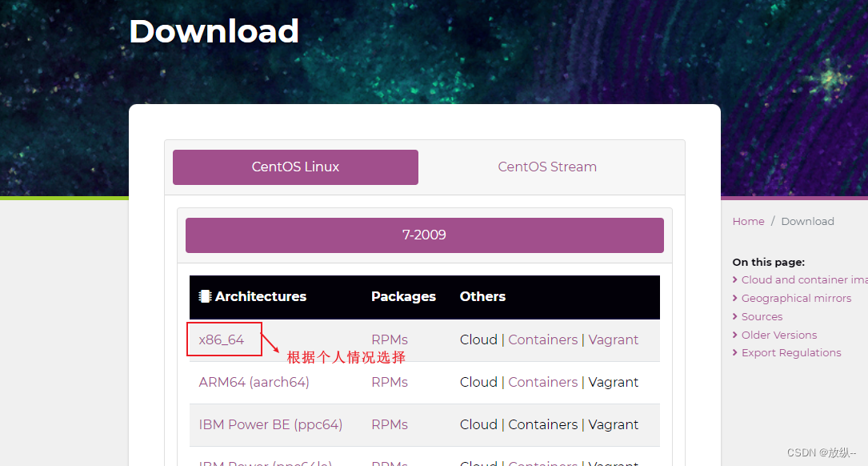Viewport: 868px width, 466px height.
Task: Jump to Cloud and container images section
Action: point(804,279)
